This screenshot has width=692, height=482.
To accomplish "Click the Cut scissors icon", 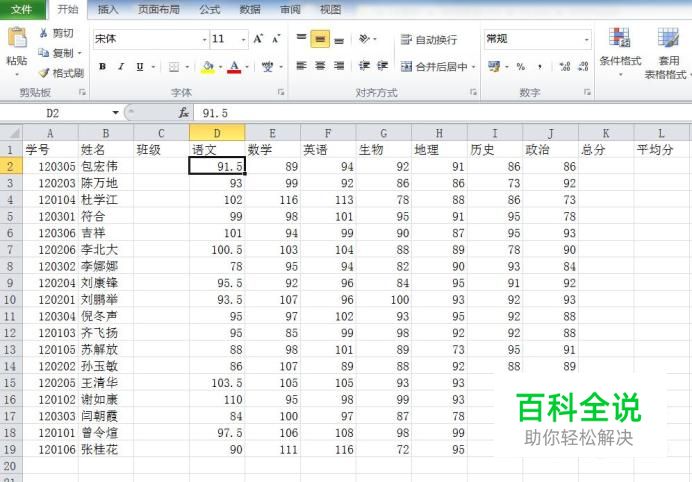I will (x=44, y=33).
